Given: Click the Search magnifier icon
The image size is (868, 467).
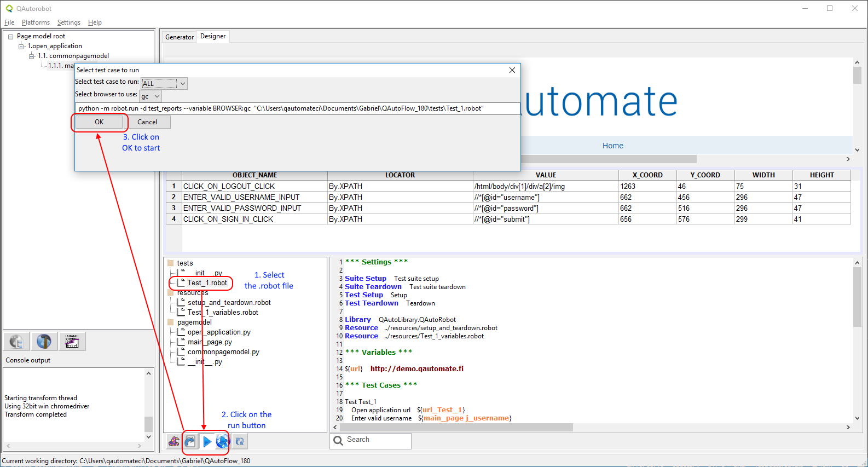Looking at the screenshot, I should tap(338, 440).
